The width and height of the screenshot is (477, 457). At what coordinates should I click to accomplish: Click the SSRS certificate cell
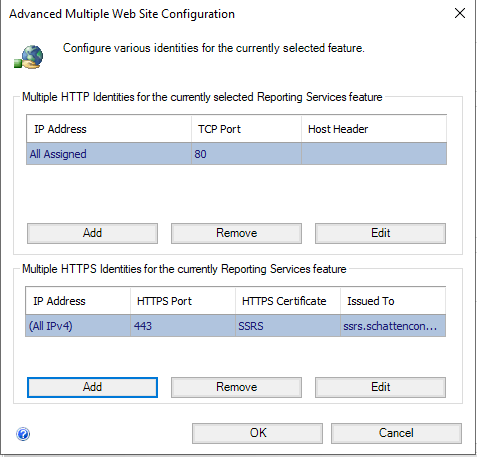[x=288, y=326]
